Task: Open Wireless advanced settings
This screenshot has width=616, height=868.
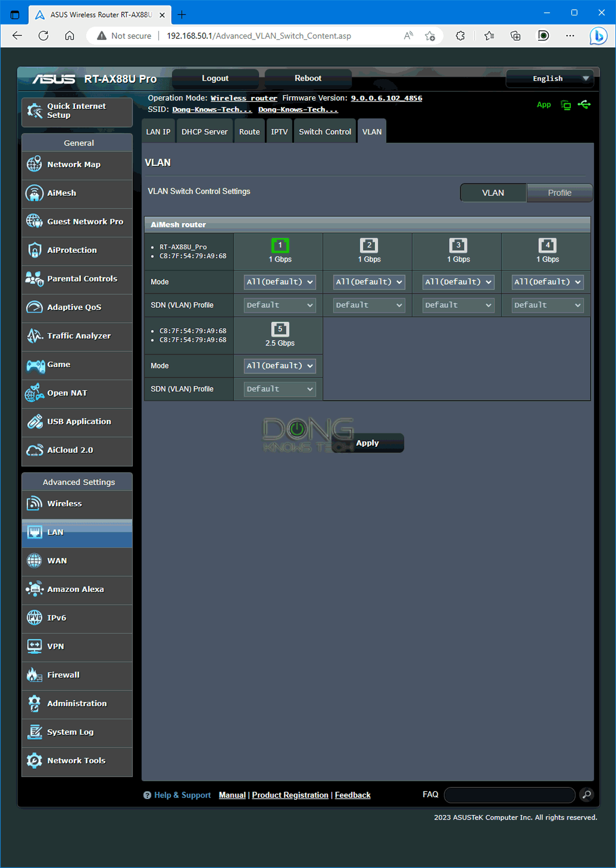Action: (x=77, y=504)
